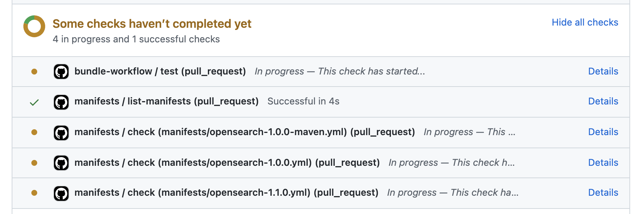The width and height of the screenshot is (644, 214).
Task: Click in-progress dot for opensearch-1.0.0-maven.yml
Action: 34,132
